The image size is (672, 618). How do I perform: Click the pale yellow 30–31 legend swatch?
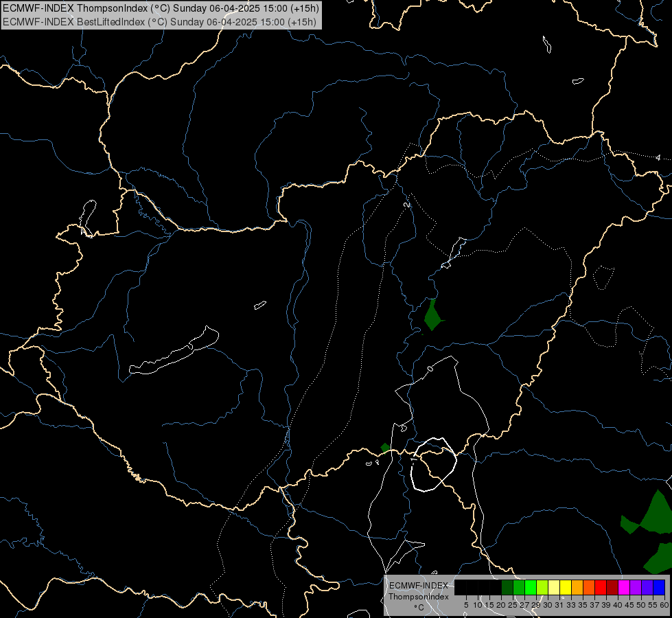coord(554,587)
